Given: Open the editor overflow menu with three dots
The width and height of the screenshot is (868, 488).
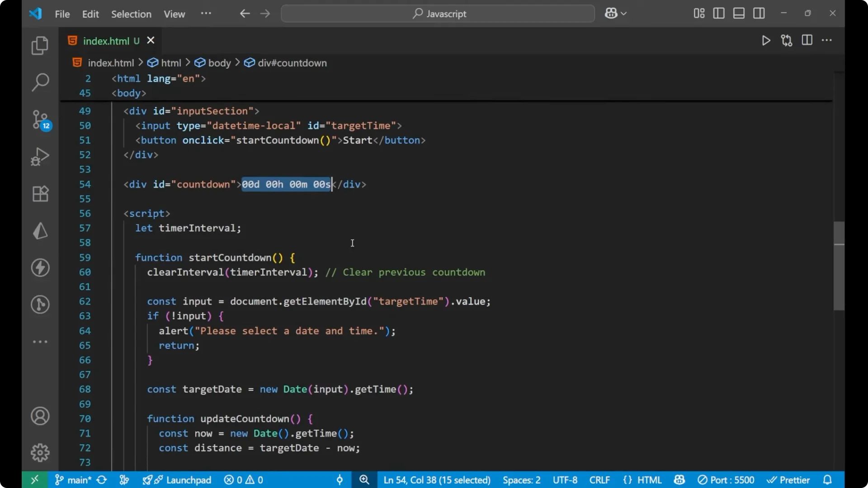Looking at the screenshot, I should 827,40.
